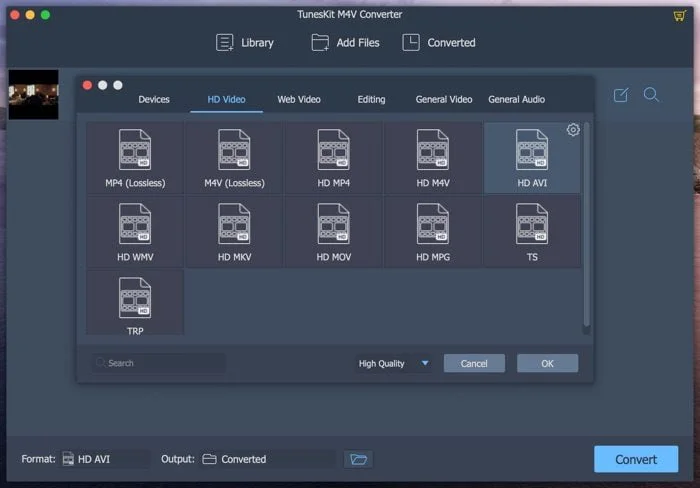Click the edit pencil icon for the video
The height and width of the screenshot is (488, 700).
(x=621, y=95)
